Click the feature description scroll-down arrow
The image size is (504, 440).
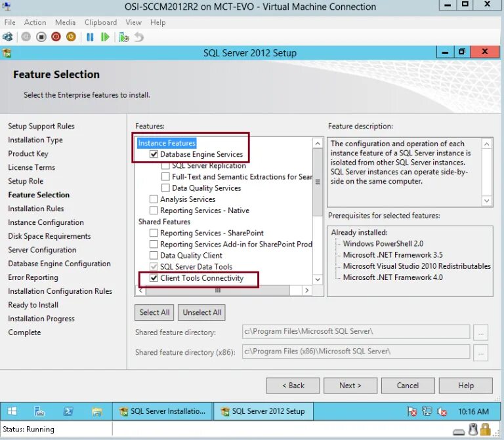[x=487, y=201]
